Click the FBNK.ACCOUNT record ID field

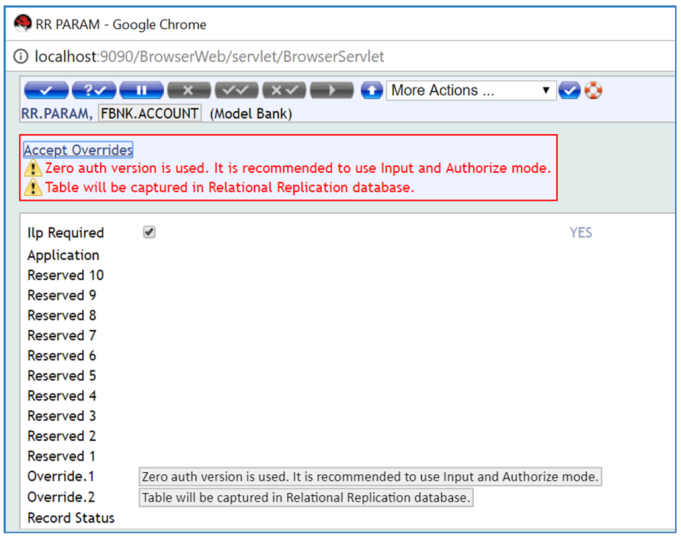[149, 113]
